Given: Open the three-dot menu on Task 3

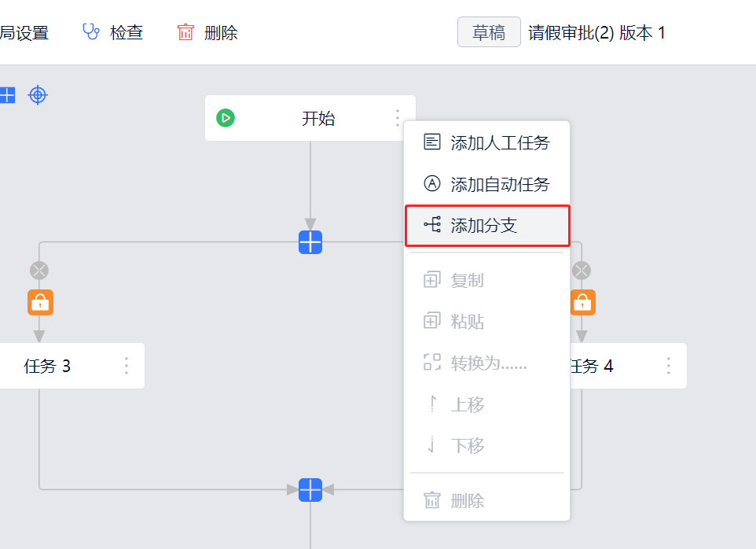Looking at the screenshot, I should tap(127, 366).
